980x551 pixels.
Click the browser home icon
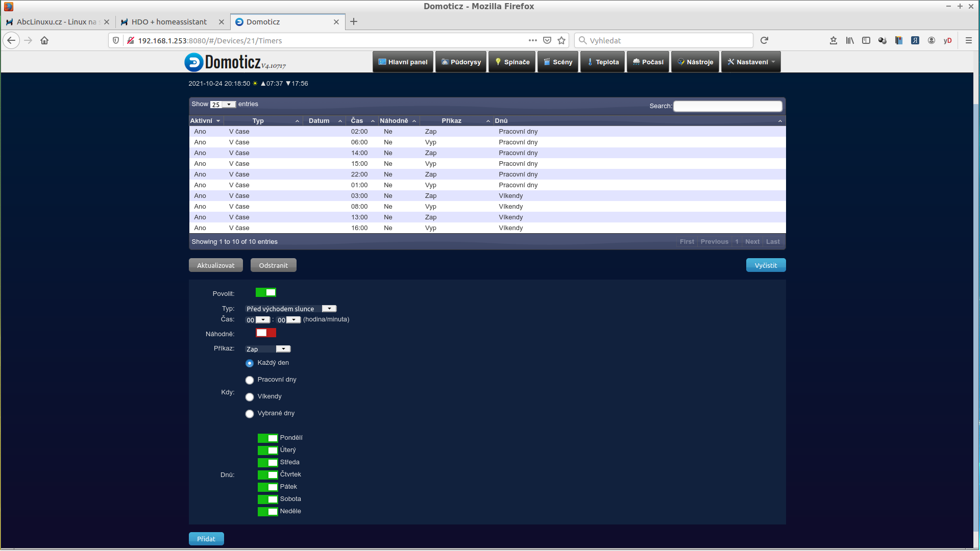[x=44, y=40]
